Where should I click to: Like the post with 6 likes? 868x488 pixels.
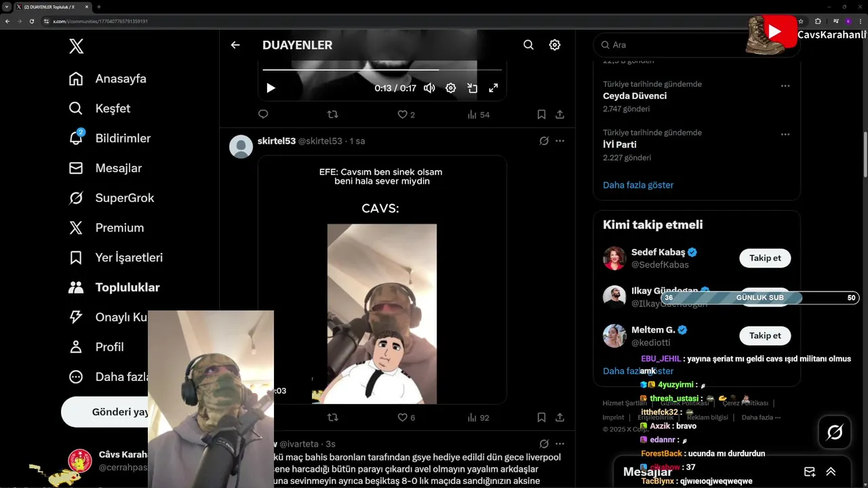click(406, 418)
